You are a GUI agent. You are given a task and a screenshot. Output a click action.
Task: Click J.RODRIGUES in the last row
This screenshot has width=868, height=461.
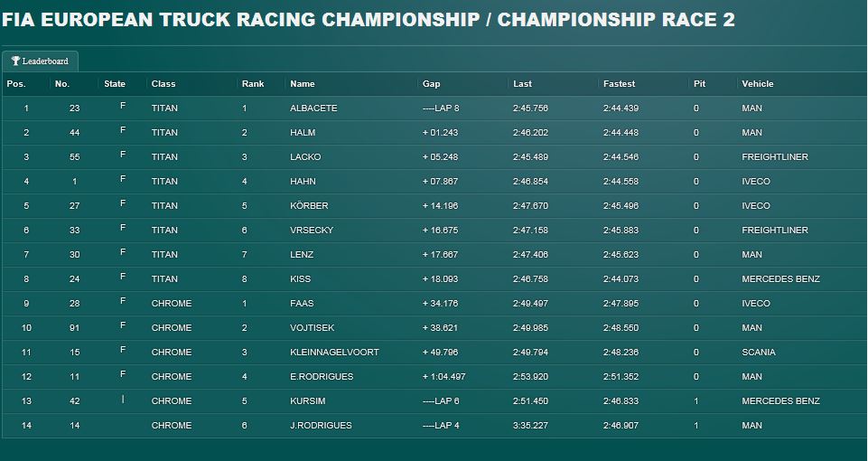(x=321, y=425)
